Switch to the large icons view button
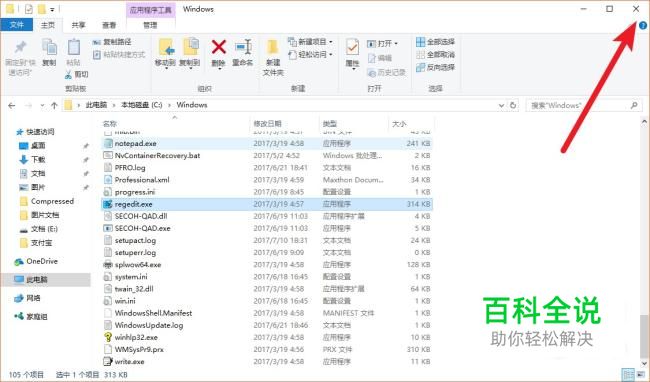Image resolution: width=650 pixels, height=382 pixels. click(x=640, y=374)
